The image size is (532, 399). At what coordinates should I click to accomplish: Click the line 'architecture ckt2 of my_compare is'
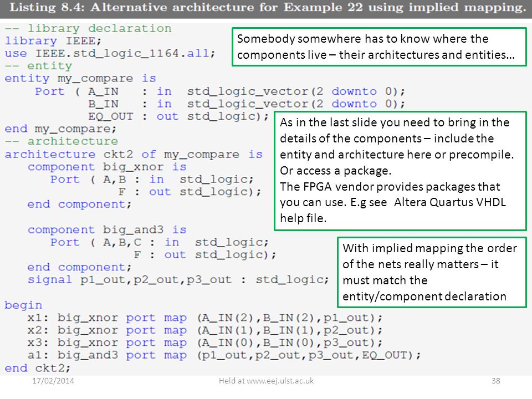pyautogui.click(x=134, y=155)
